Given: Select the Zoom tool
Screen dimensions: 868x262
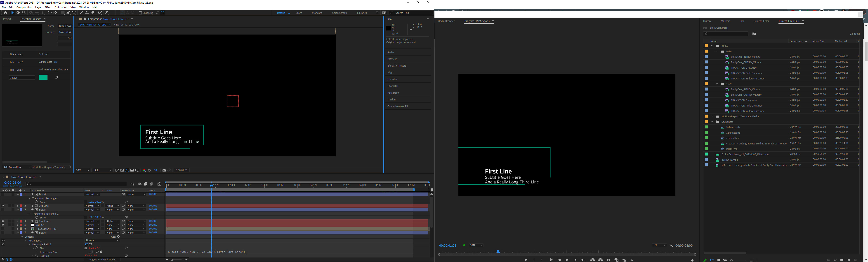Looking at the screenshot, I should [x=24, y=12].
